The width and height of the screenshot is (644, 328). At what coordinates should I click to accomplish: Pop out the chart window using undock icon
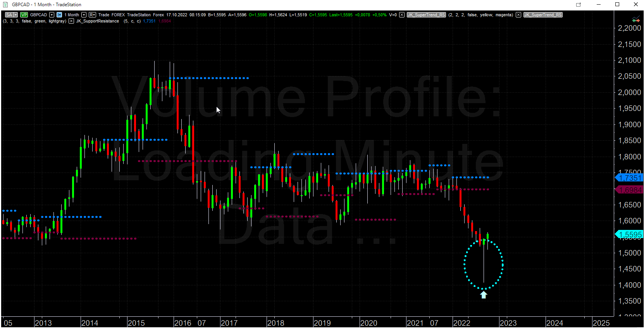click(x=579, y=5)
